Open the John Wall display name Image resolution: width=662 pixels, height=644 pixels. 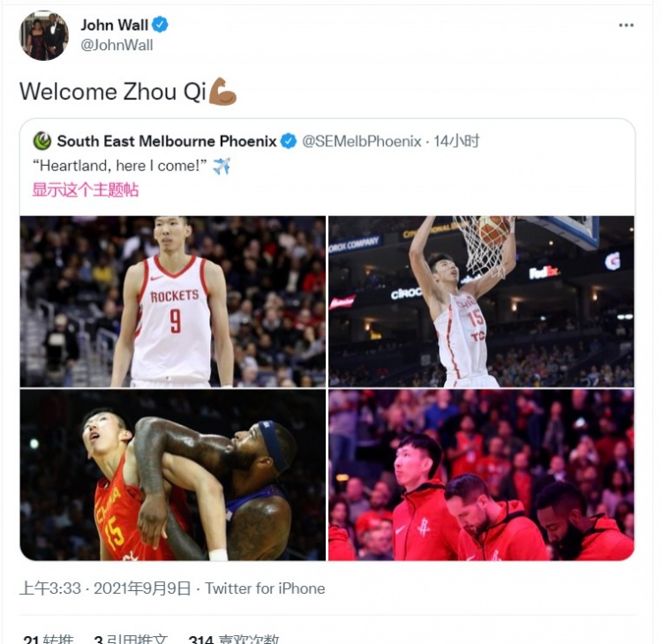point(115,25)
